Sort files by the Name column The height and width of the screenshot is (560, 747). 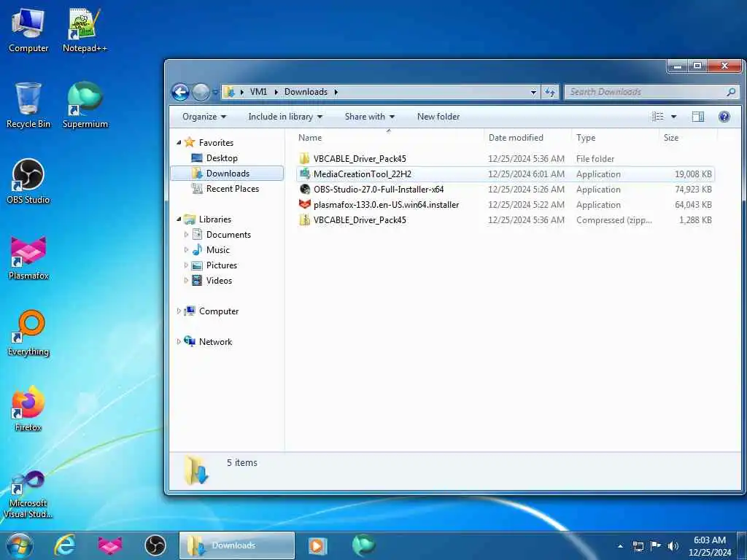point(388,138)
